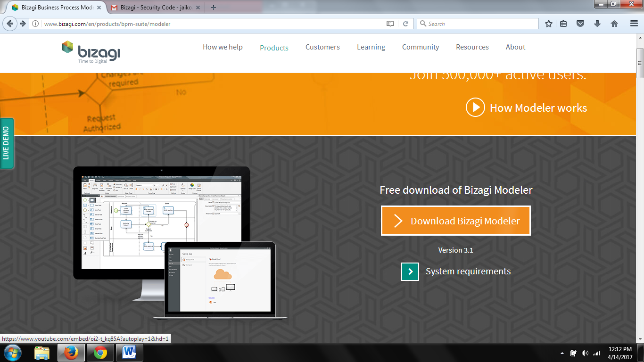Click the Modeler screenshot on monitor image
The height and width of the screenshot is (362, 644).
[162, 223]
